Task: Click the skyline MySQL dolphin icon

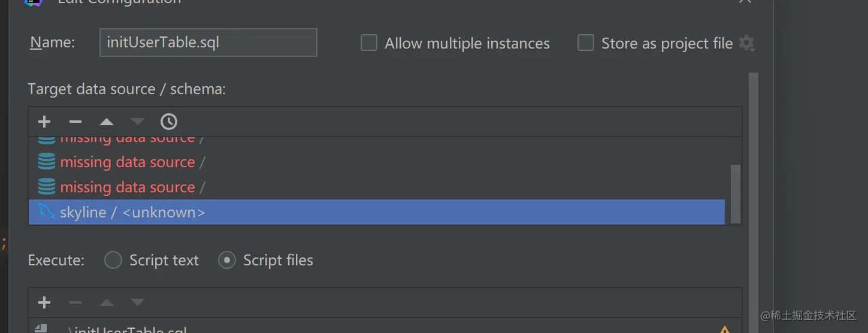Action: 47,212
